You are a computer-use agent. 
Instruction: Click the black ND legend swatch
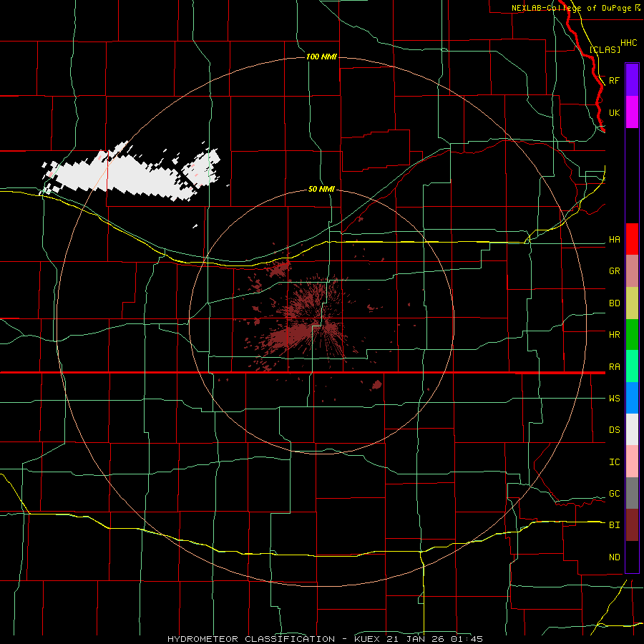click(x=632, y=557)
